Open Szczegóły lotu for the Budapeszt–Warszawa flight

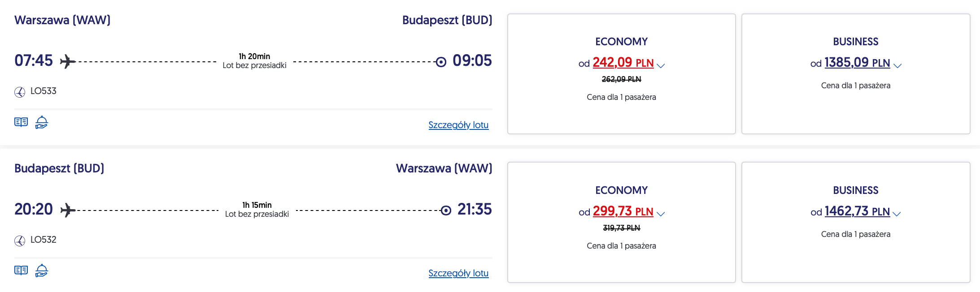(x=458, y=273)
